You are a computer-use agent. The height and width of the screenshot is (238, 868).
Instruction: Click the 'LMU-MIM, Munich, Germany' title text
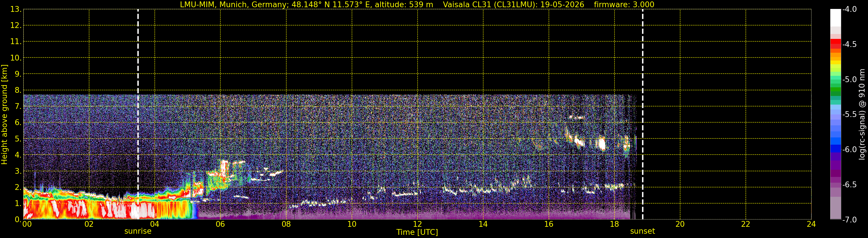[233, 5]
